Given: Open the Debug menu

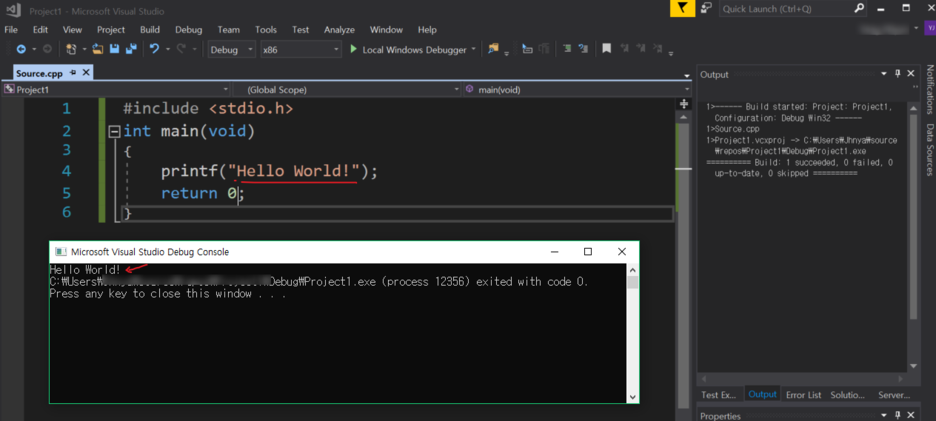Looking at the screenshot, I should 189,29.
